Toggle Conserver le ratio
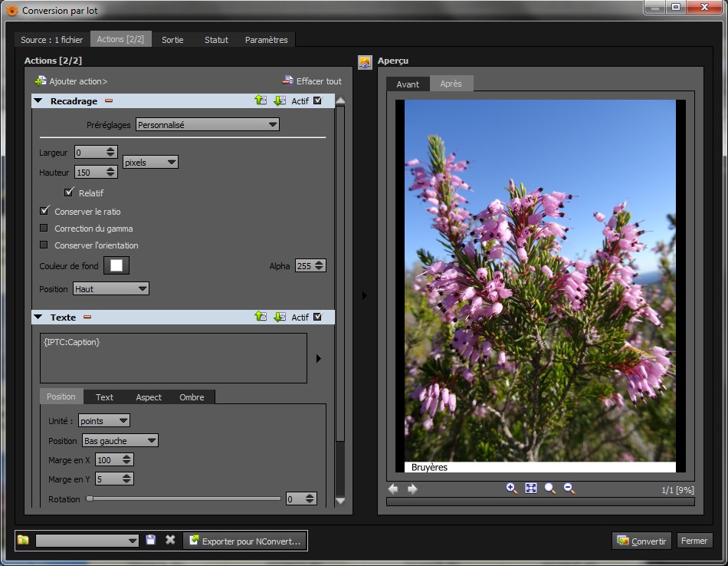 pyautogui.click(x=44, y=210)
